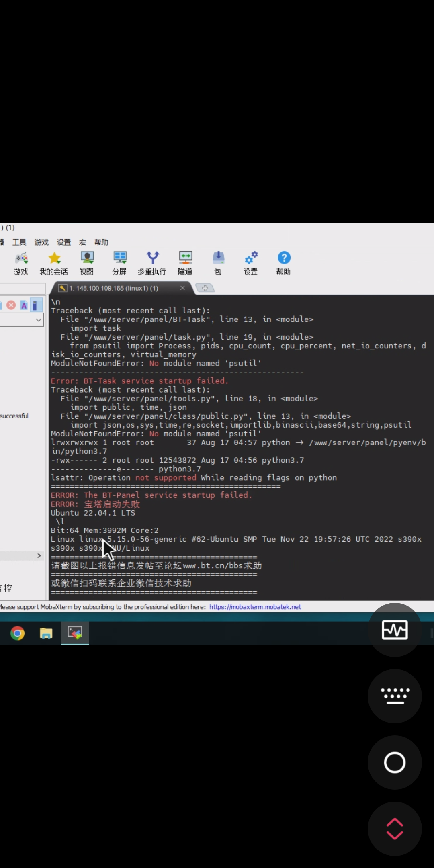This screenshot has height=868, width=434.
Task: Open 设置 menu in menu bar
Action: tap(63, 242)
